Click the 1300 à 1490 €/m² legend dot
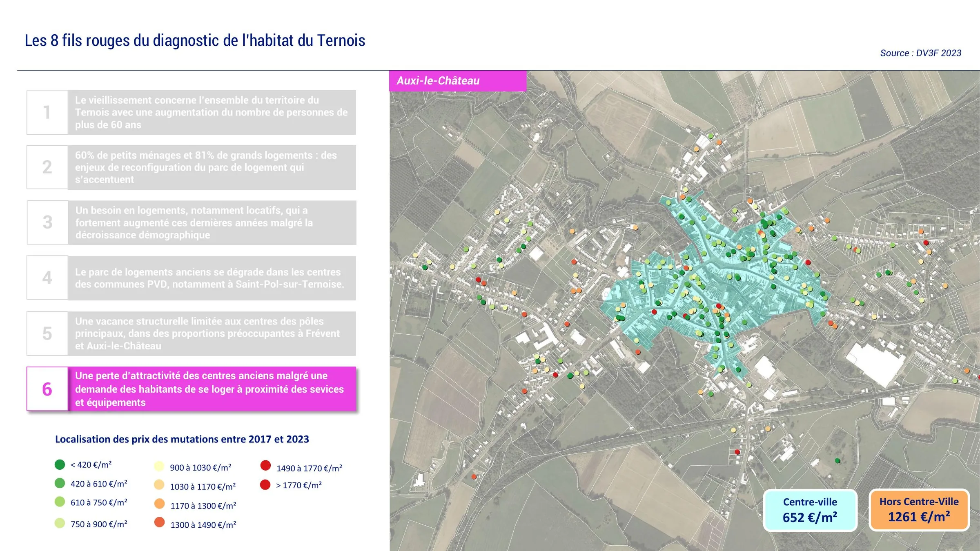This screenshot has width=980, height=551. 159,522
